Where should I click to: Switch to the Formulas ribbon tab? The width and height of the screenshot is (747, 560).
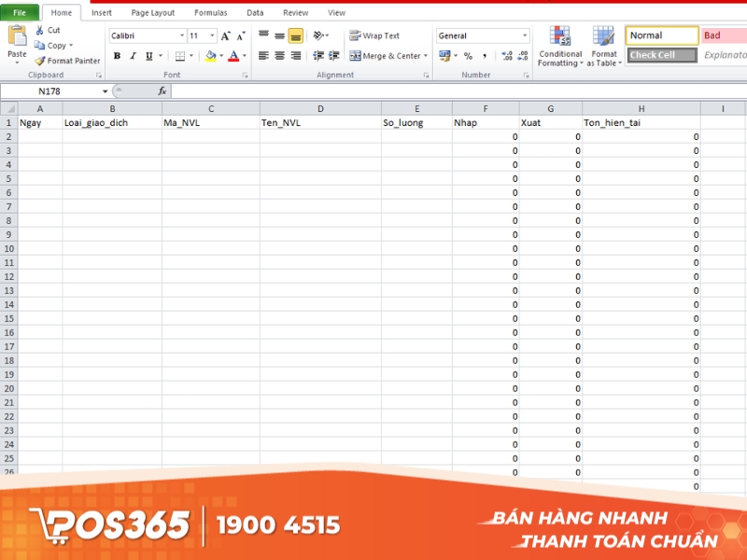click(210, 12)
